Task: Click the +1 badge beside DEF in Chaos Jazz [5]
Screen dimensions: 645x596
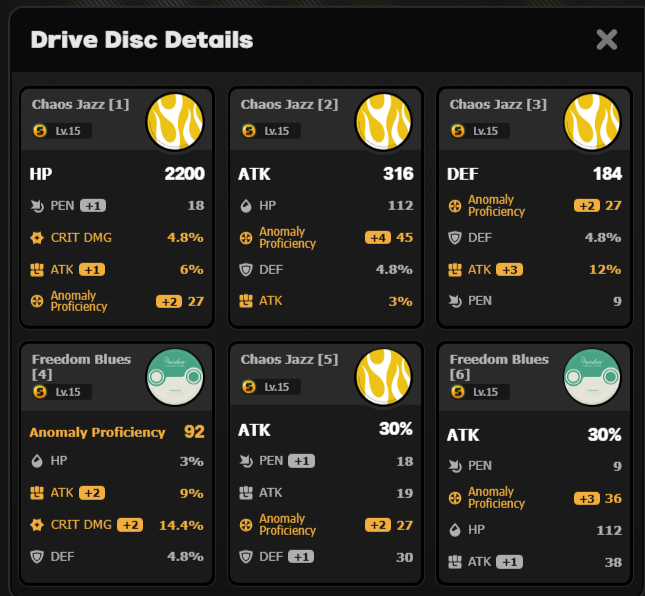Action: pyautogui.click(x=301, y=557)
